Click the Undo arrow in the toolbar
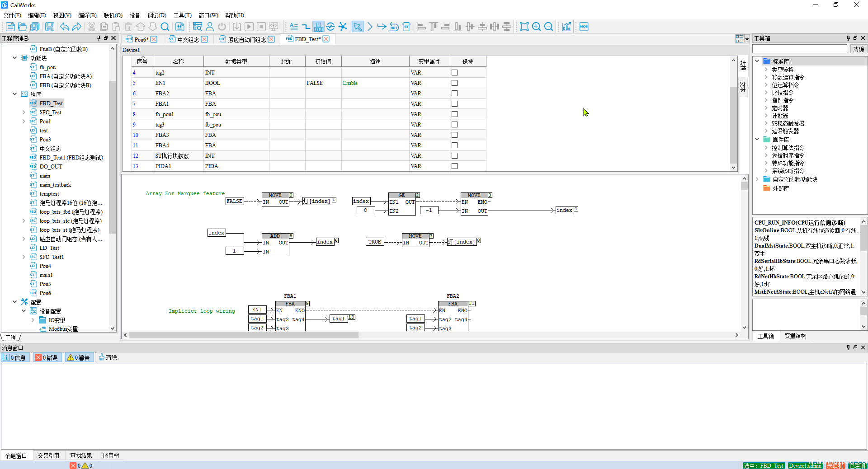 coord(65,27)
